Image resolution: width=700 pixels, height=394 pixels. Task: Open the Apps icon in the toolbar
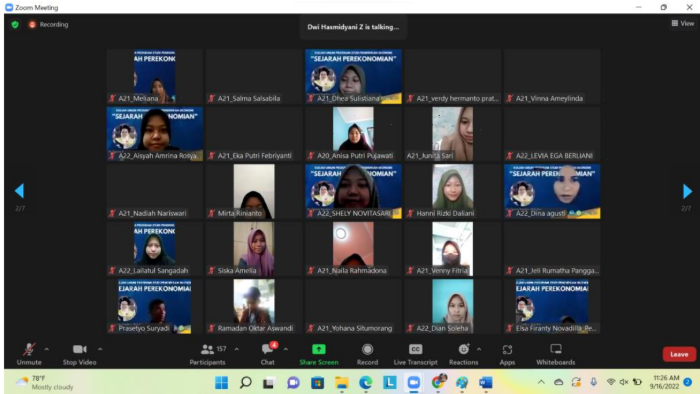pyautogui.click(x=507, y=349)
